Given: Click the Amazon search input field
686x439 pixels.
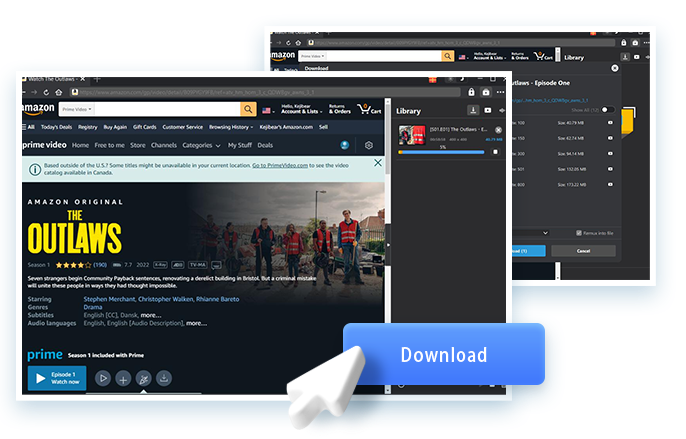Looking at the screenshot, I should 167,109.
